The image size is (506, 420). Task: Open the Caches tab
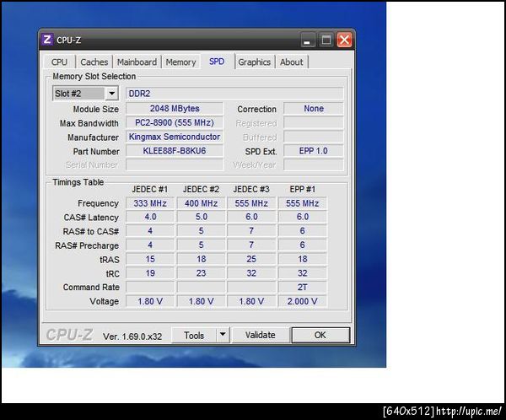[94, 62]
